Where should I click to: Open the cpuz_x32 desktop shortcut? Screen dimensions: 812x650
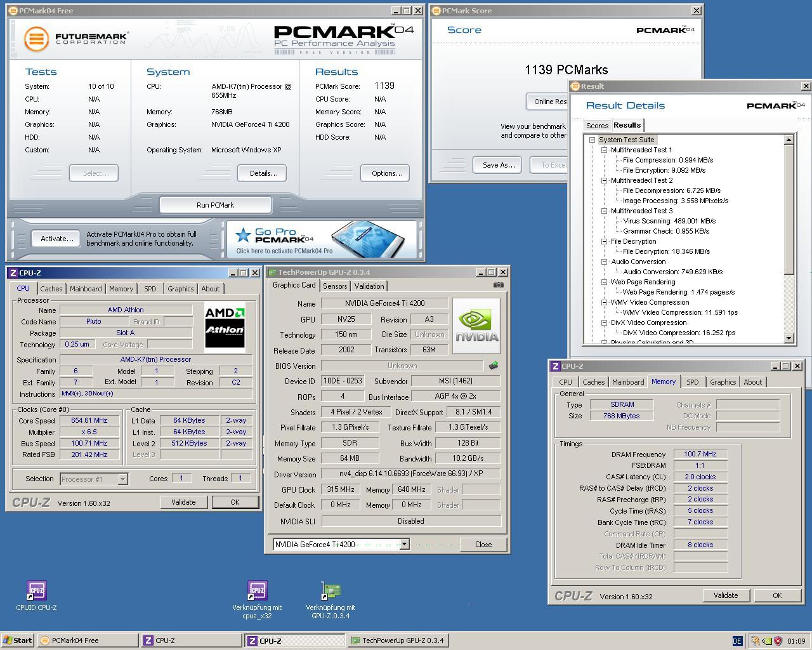[x=257, y=590]
